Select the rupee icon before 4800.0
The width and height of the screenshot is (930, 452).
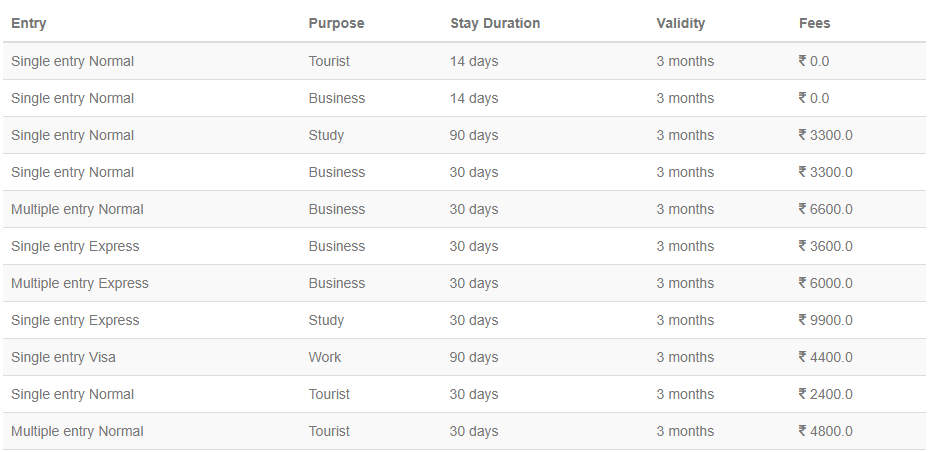coord(803,431)
